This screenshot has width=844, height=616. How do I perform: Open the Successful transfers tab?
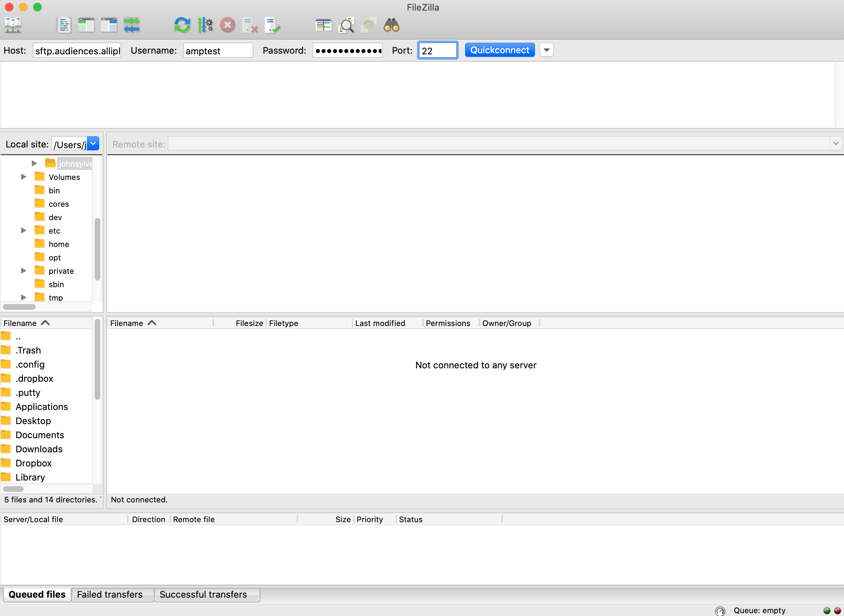pos(203,594)
